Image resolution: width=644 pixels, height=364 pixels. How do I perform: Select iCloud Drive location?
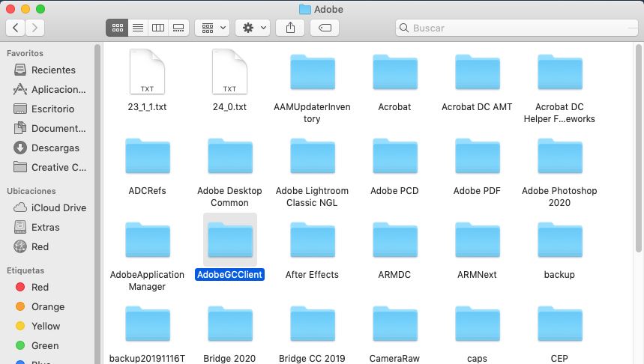[x=58, y=207]
